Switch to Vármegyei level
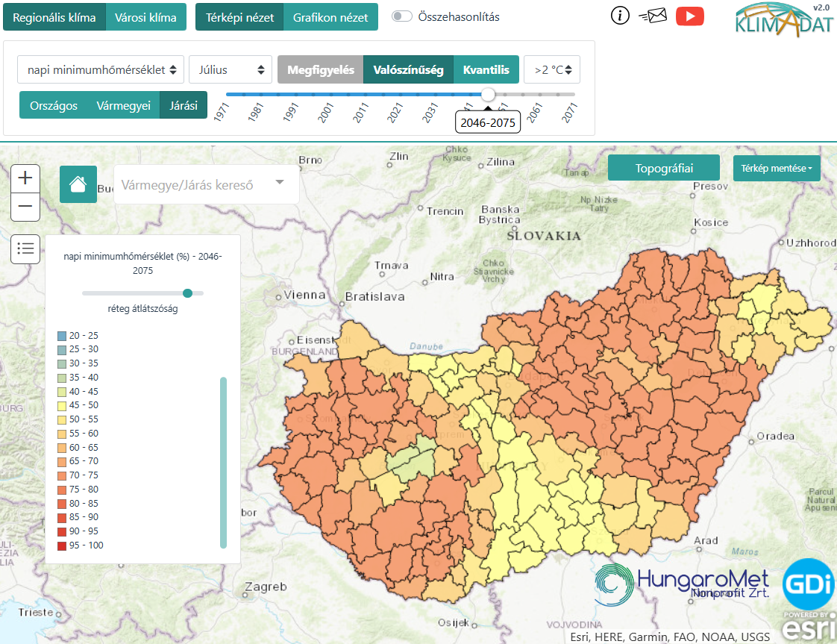837x644 pixels. click(123, 105)
